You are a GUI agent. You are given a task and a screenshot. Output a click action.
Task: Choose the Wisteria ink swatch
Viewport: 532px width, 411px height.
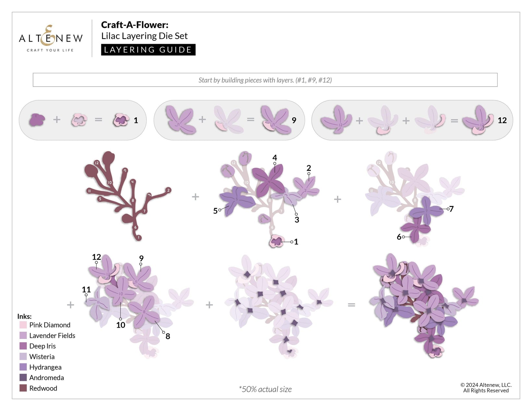[23, 357]
